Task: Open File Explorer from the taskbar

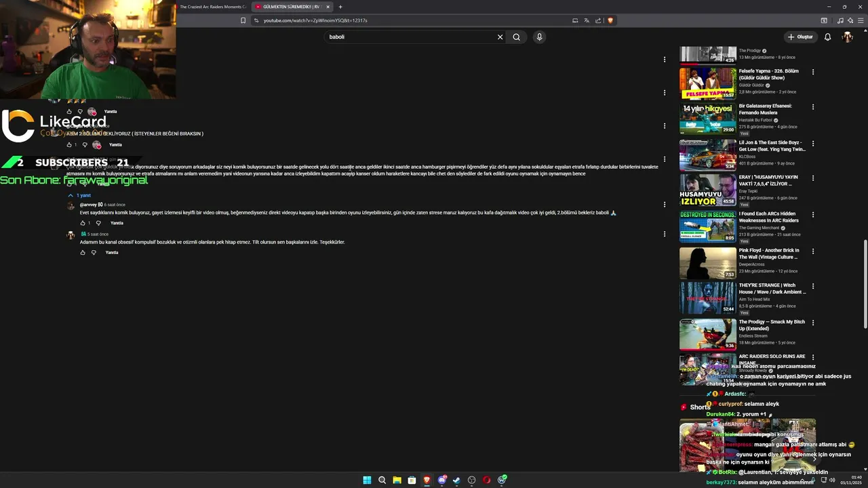Action: coord(397,480)
